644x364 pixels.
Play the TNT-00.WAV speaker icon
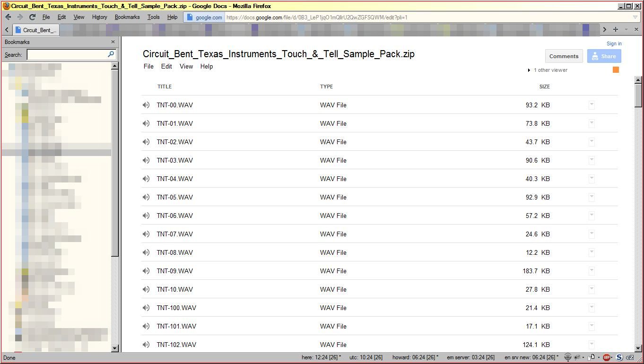pyautogui.click(x=146, y=105)
